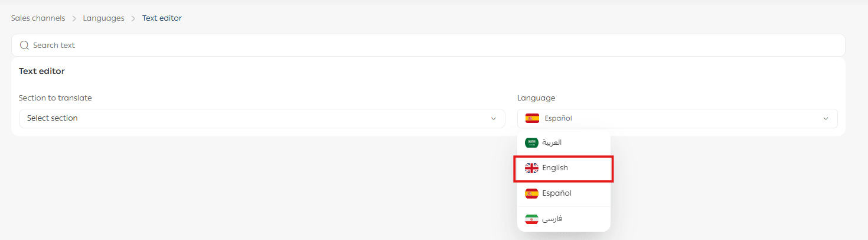The height and width of the screenshot is (240, 868).
Task: Click the search magnifier icon
Action: 24,46
